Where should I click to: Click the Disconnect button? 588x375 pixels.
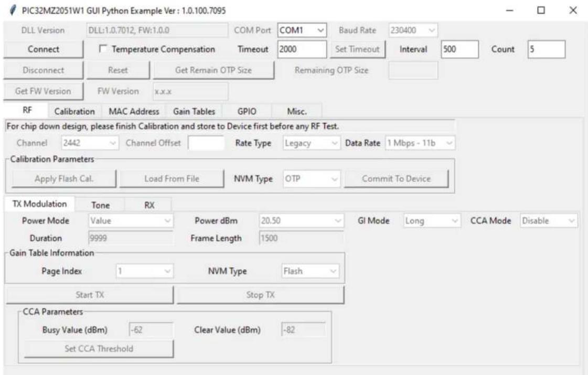click(44, 70)
